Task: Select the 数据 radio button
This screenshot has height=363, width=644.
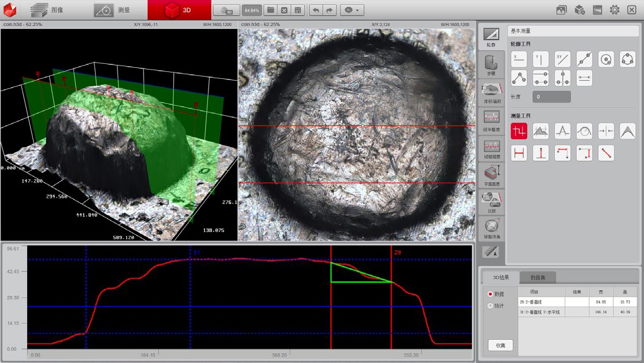Action: (491, 294)
